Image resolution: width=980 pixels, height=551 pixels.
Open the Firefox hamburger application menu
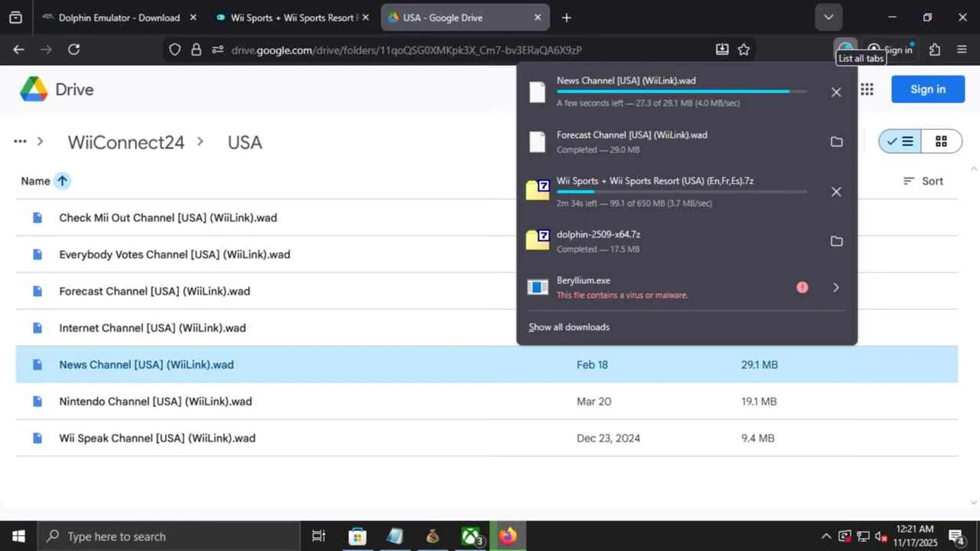tap(962, 50)
